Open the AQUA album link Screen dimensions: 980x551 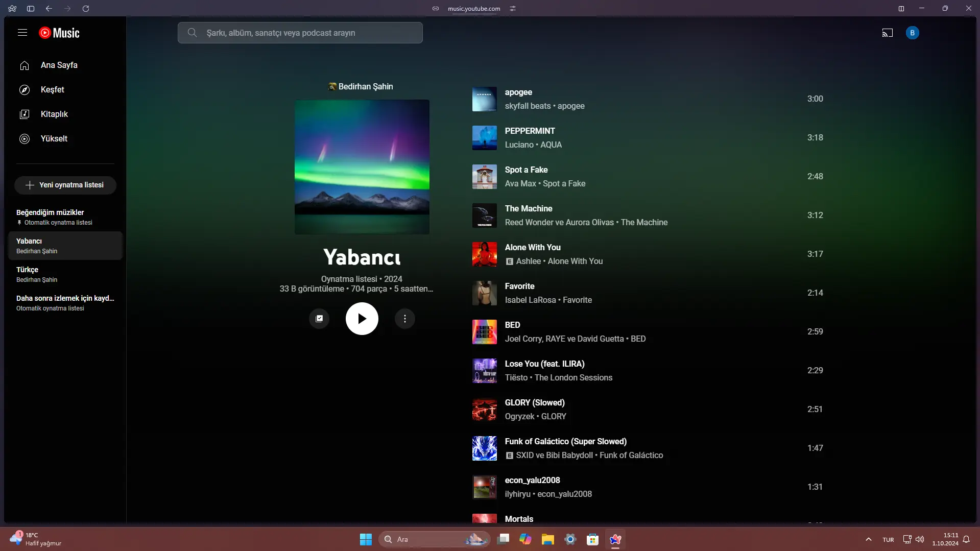pos(551,145)
